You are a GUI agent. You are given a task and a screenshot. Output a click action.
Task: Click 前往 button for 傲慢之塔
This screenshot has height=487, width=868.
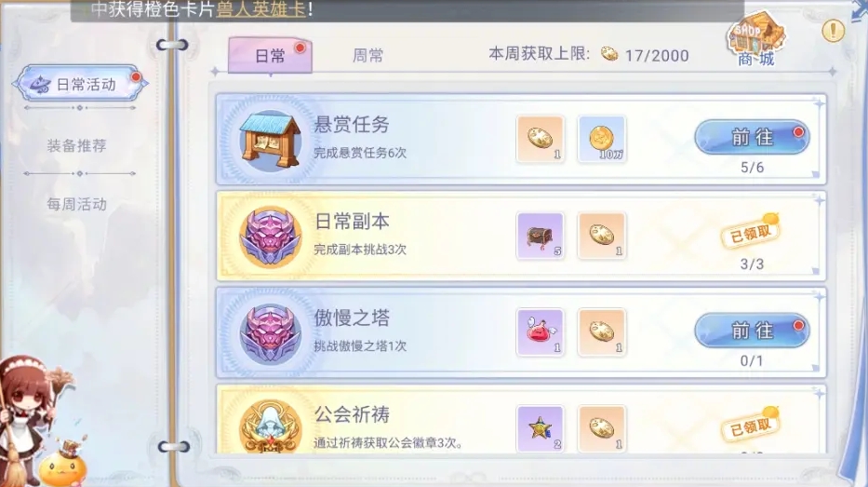point(752,331)
